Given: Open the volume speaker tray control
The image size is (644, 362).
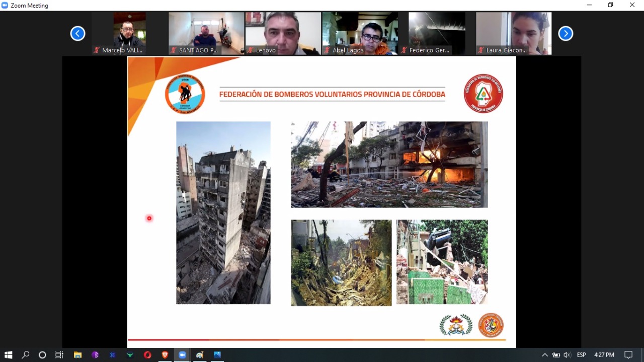Looking at the screenshot, I should (x=567, y=355).
